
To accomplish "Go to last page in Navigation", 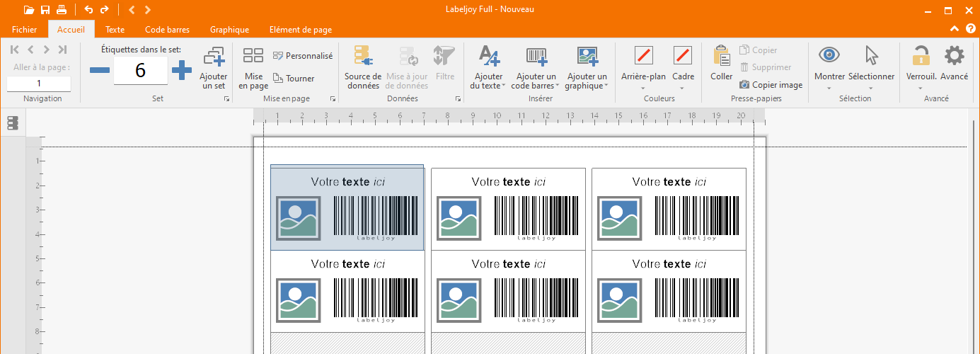I will coord(62,50).
